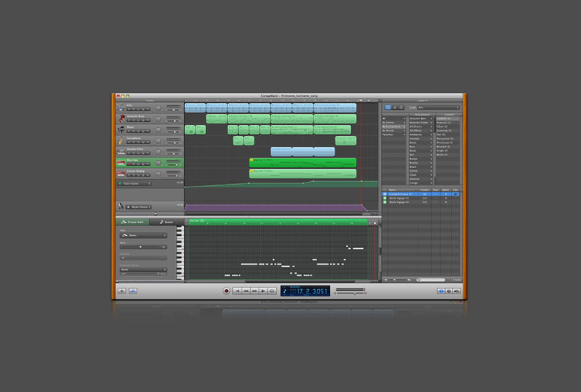Click the Record button in transport
The height and width of the screenshot is (392, 581).
click(226, 291)
